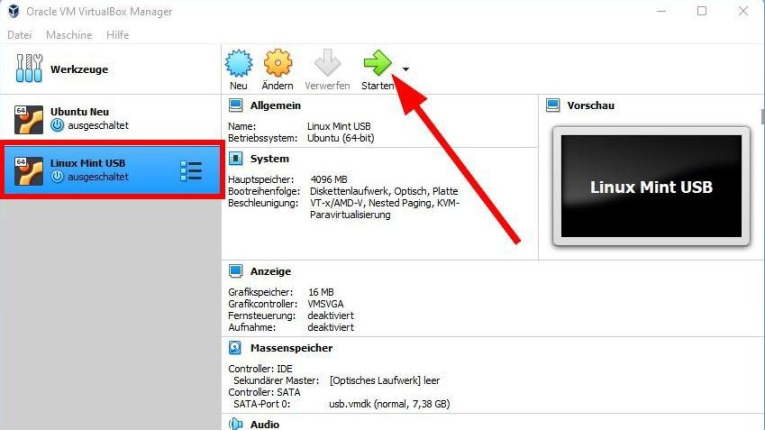Click the 'Ubuntu (64-bit)' operating system value

(341, 138)
